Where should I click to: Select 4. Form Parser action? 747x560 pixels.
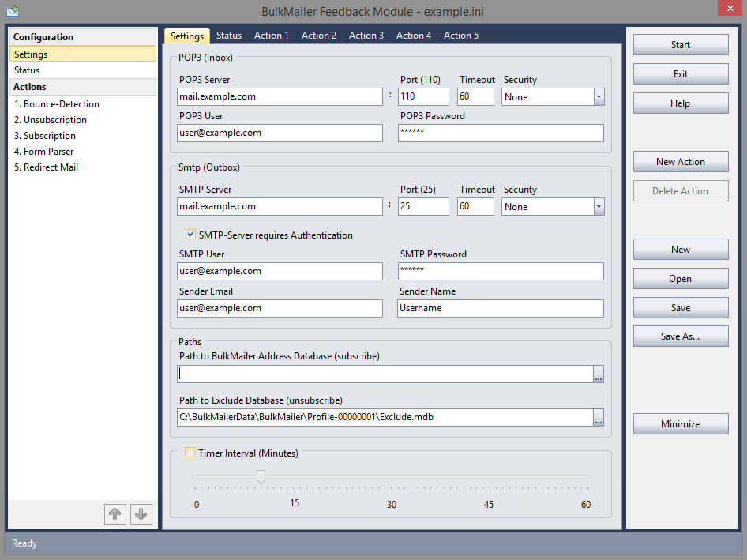(82, 151)
